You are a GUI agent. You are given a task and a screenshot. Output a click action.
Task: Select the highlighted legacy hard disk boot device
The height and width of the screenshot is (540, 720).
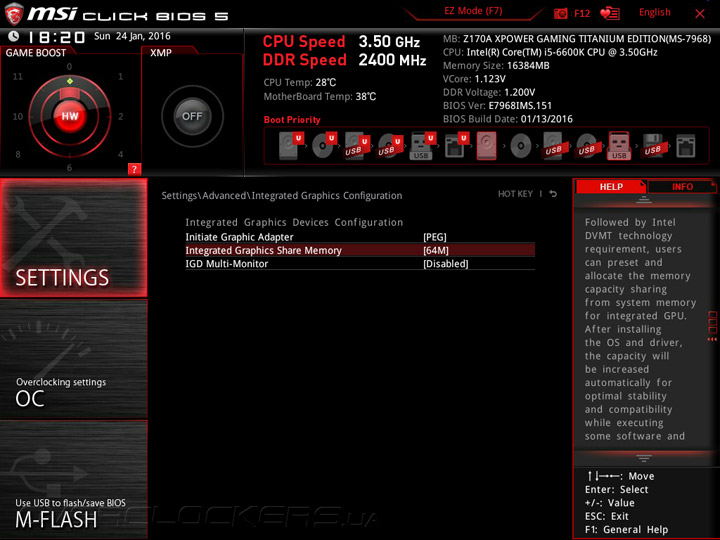point(487,146)
